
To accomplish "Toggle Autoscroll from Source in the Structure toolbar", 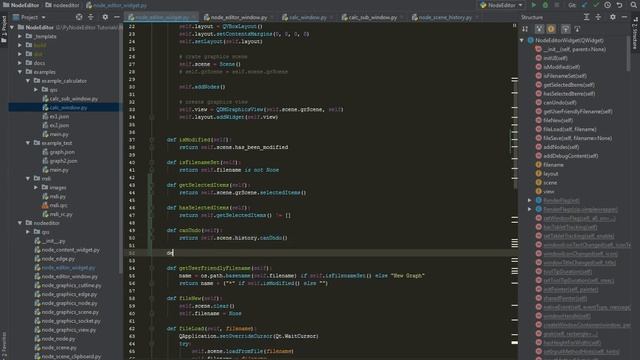I will (577, 29).
